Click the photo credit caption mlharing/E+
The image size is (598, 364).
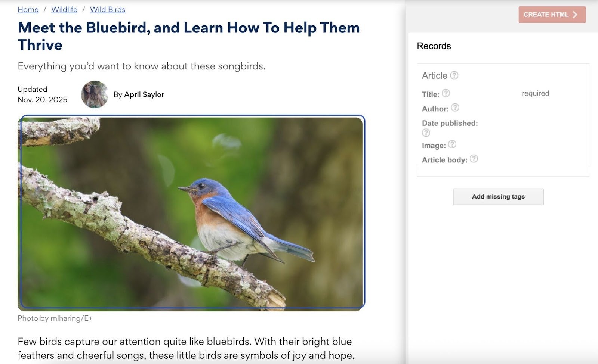(55, 318)
